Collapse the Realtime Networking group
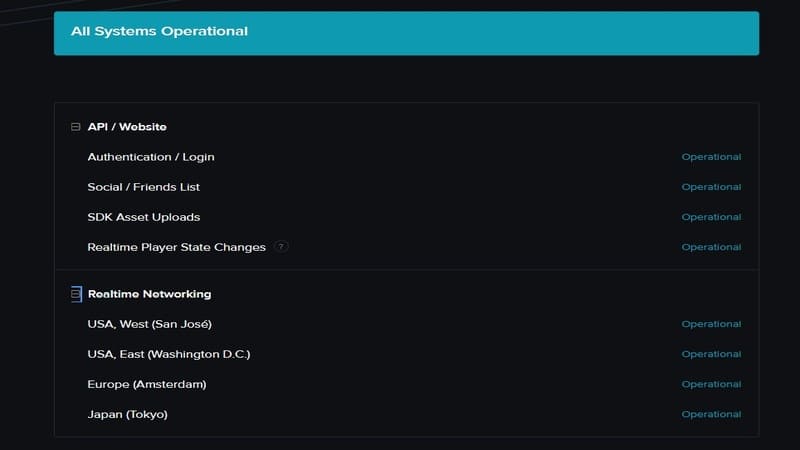The image size is (800, 450). [75, 294]
